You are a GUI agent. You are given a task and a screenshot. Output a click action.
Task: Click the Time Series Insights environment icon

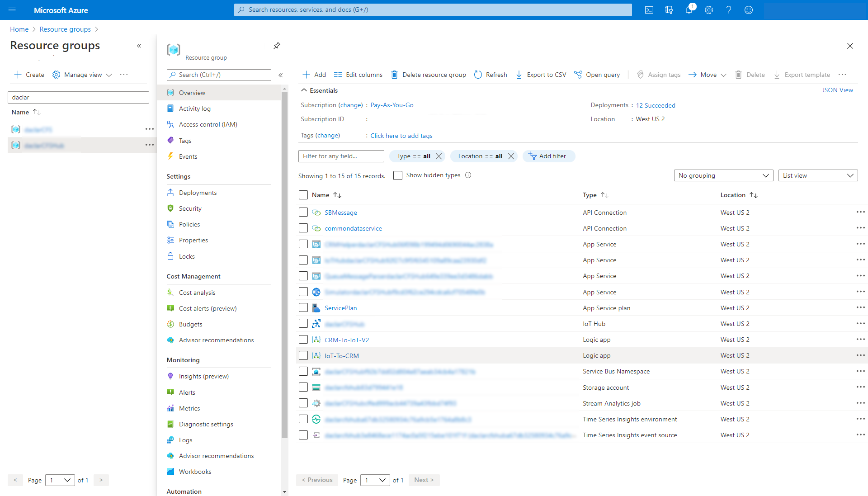316,419
